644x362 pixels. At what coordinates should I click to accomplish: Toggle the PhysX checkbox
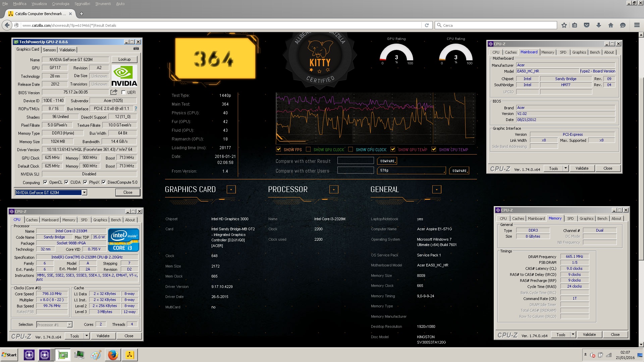pyautogui.click(x=85, y=182)
